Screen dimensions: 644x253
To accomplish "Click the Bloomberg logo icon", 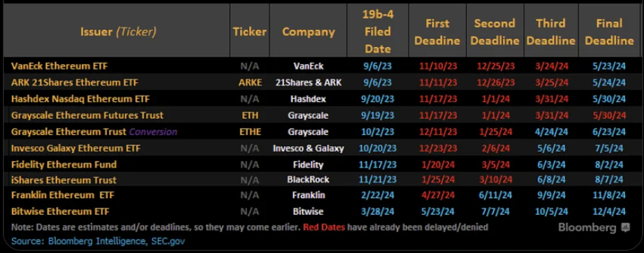I will pyautogui.click(x=625, y=228).
